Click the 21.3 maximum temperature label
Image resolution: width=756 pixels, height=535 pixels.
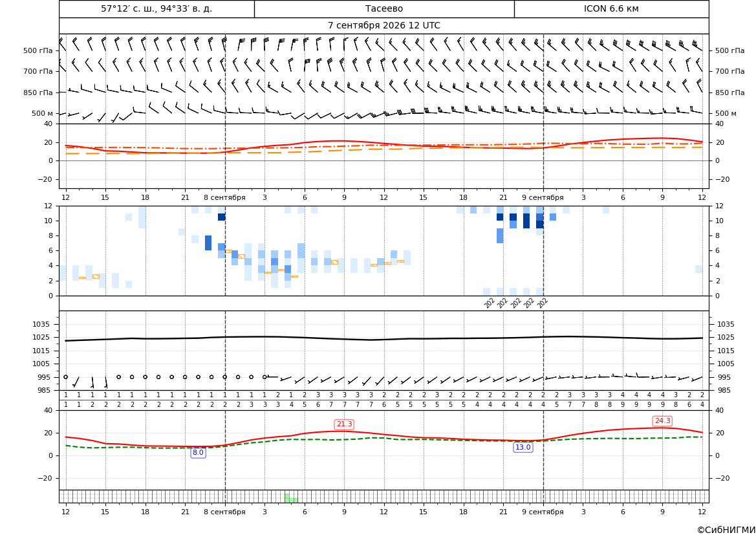[x=344, y=424]
